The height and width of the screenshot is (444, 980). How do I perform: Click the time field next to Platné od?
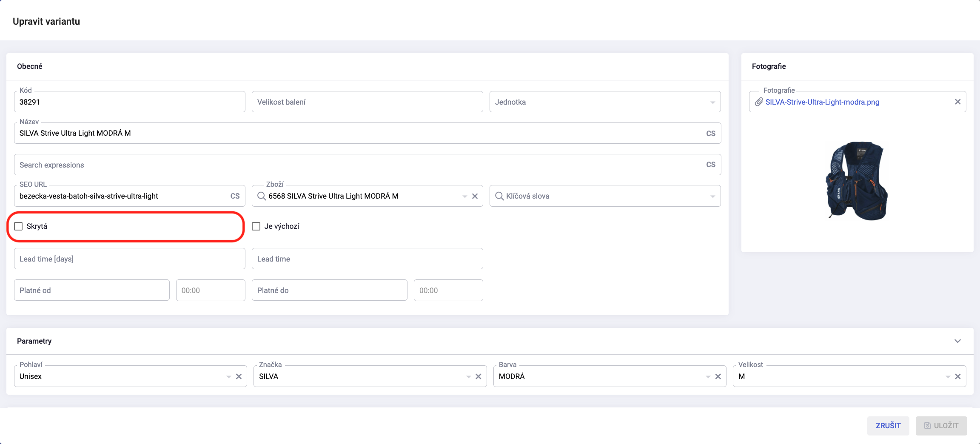point(211,290)
